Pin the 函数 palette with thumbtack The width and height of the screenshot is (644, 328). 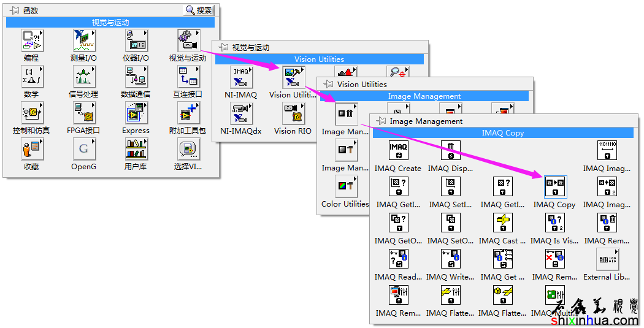13,10
